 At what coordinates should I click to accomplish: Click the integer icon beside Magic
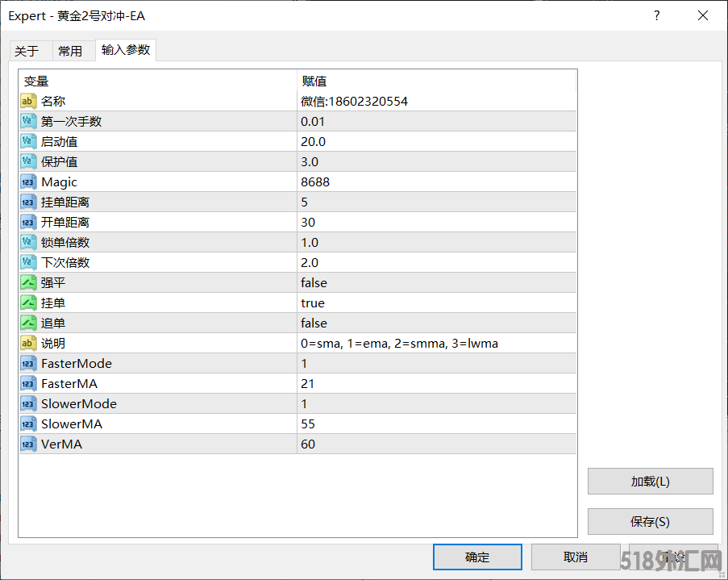(28, 182)
